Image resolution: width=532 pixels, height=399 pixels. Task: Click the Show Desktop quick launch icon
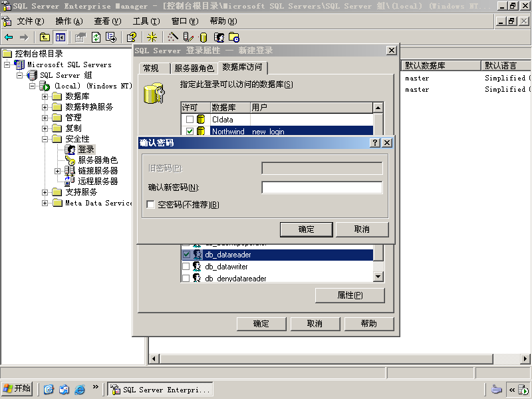49,389
